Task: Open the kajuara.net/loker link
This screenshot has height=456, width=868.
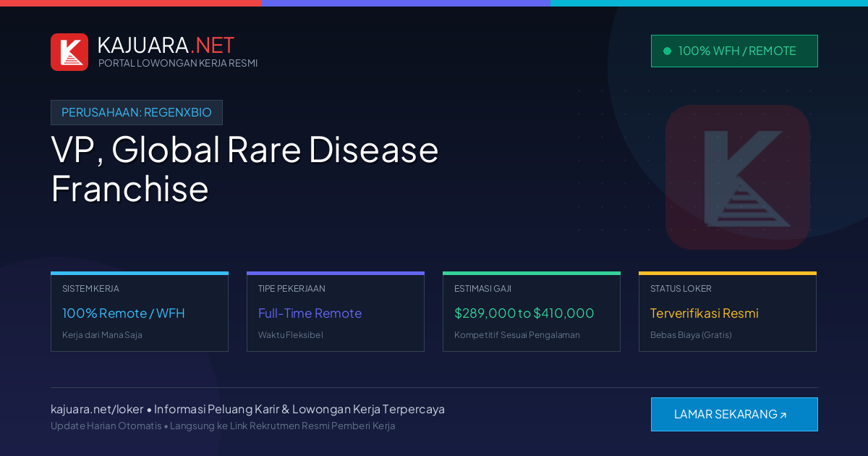Action: point(97,409)
